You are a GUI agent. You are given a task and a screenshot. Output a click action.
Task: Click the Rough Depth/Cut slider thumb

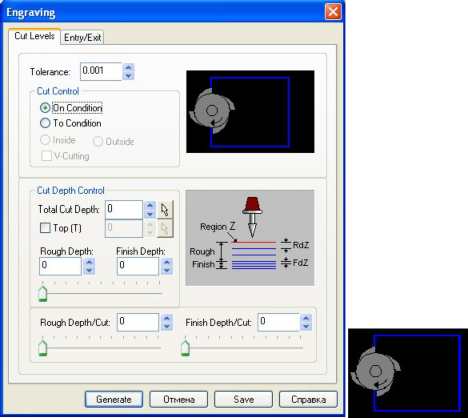tap(43, 348)
